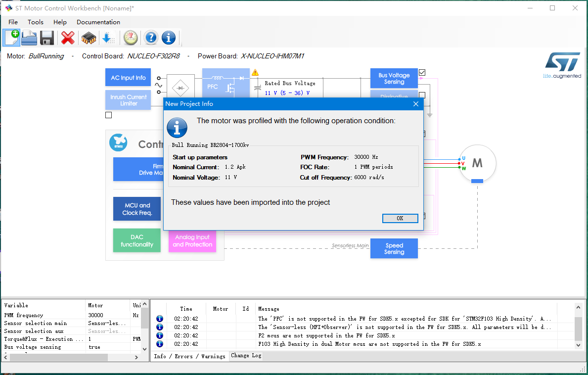Click the Time column header
The image size is (588, 375).
[x=186, y=309]
